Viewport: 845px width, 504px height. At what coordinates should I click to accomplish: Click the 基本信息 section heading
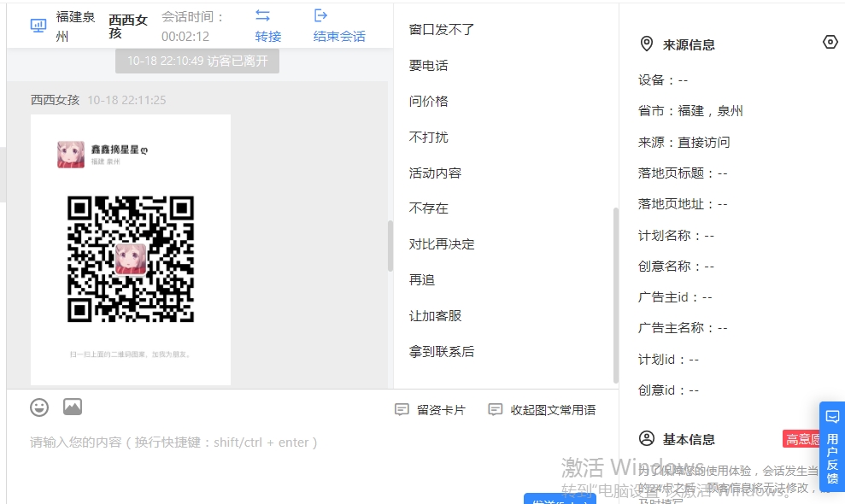(x=689, y=439)
